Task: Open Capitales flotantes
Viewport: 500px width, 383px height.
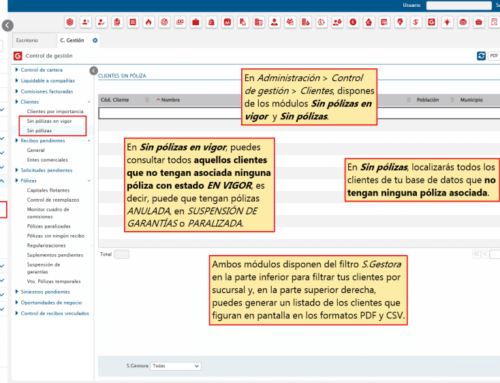Action: (x=48, y=190)
